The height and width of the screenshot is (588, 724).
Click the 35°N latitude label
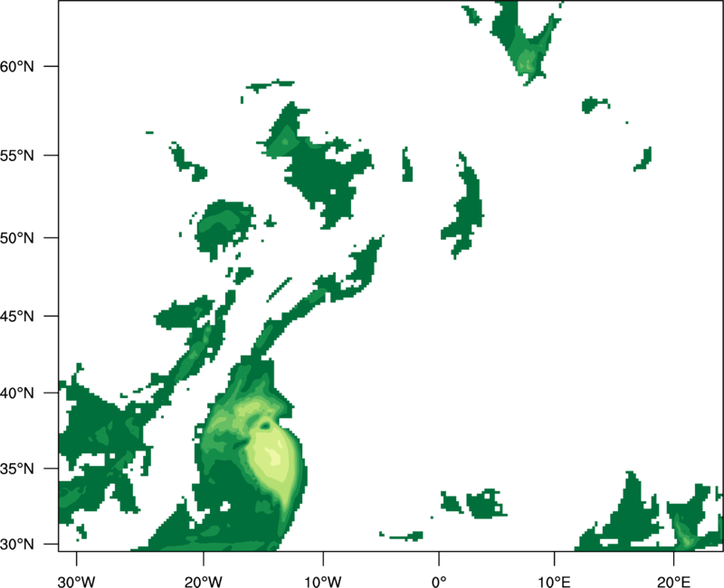[17, 469]
